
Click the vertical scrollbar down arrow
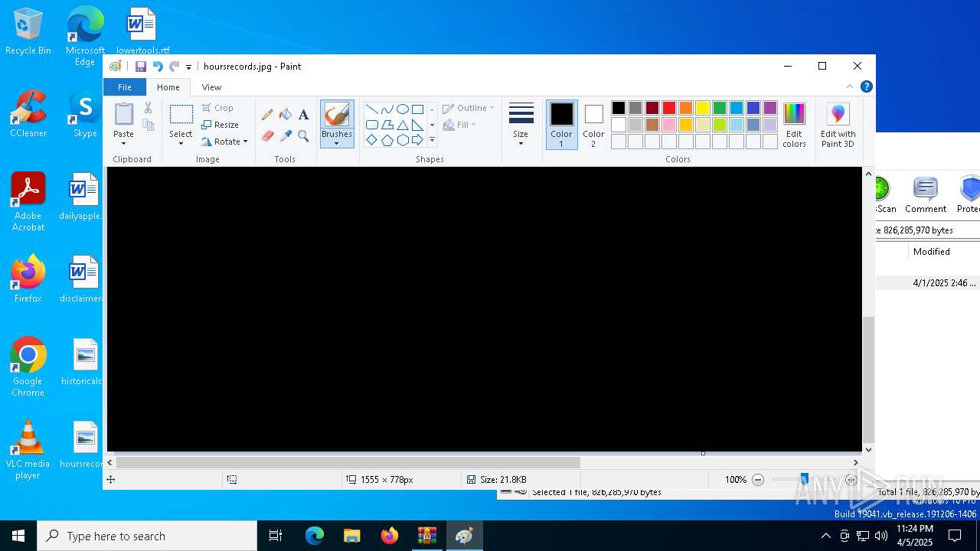[868, 450]
